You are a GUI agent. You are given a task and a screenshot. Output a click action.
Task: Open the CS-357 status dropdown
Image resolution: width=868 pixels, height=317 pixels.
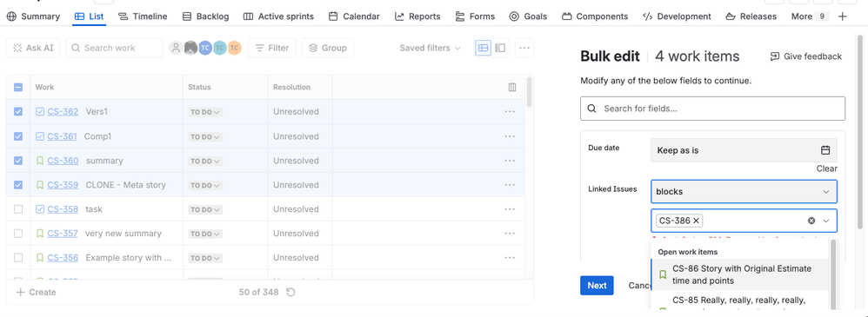(205, 234)
